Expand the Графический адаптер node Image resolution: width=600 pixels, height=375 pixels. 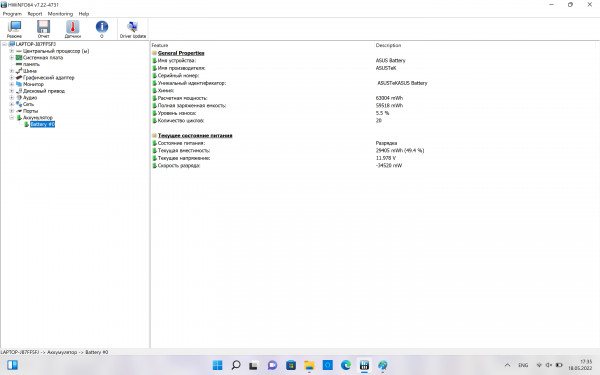[11, 77]
